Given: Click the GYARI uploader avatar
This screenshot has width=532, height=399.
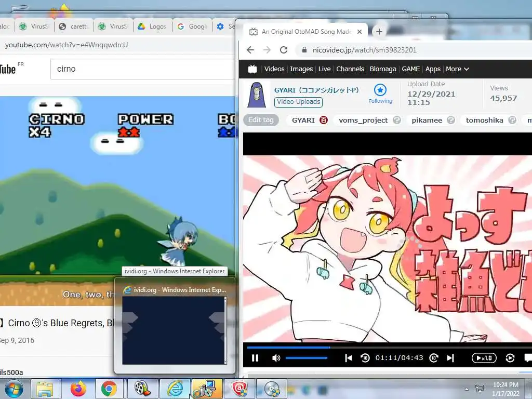Looking at the screenshot, I should click(x=257, y=95).
